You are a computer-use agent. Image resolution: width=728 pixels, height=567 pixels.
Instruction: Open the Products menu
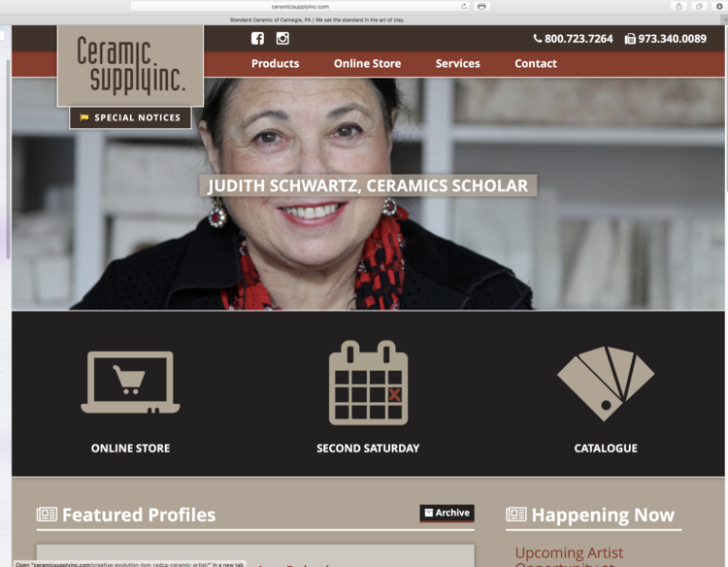276,64
